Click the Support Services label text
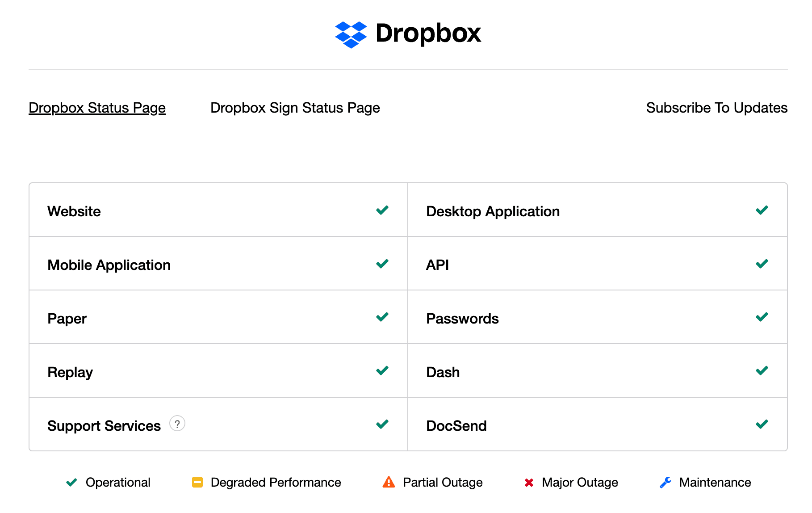The height and width of the screenshot is (513, 812). tap(104, 426)
